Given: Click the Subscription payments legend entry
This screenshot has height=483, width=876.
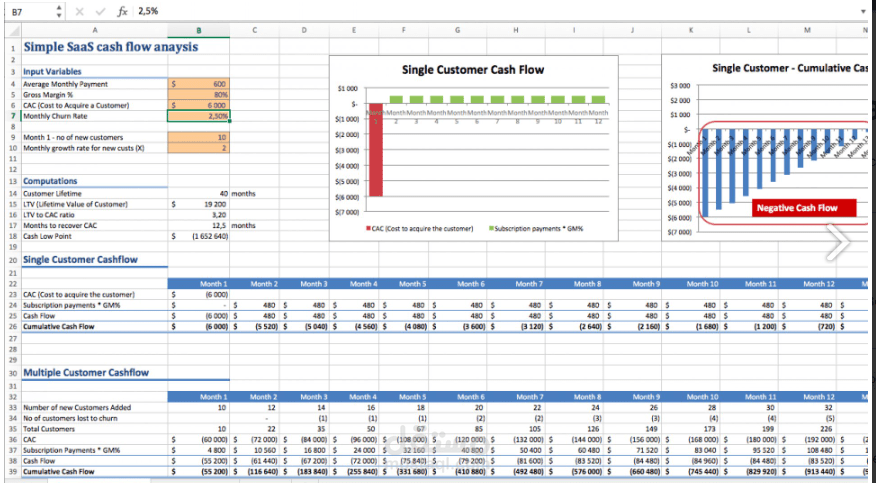Looking at the screenshot, I should tap(536, 228).
